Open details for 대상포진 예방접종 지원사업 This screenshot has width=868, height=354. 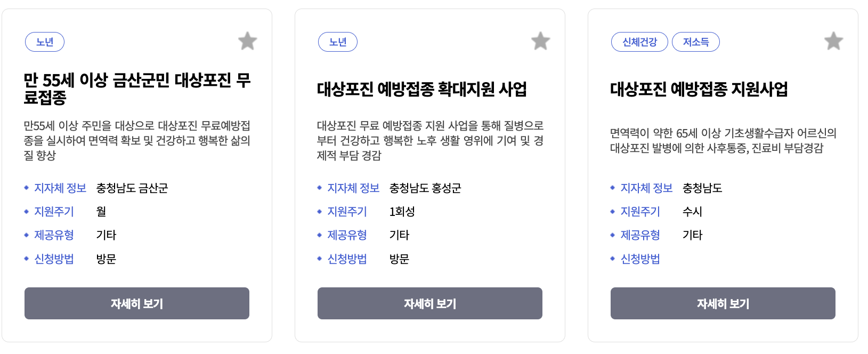723,303
